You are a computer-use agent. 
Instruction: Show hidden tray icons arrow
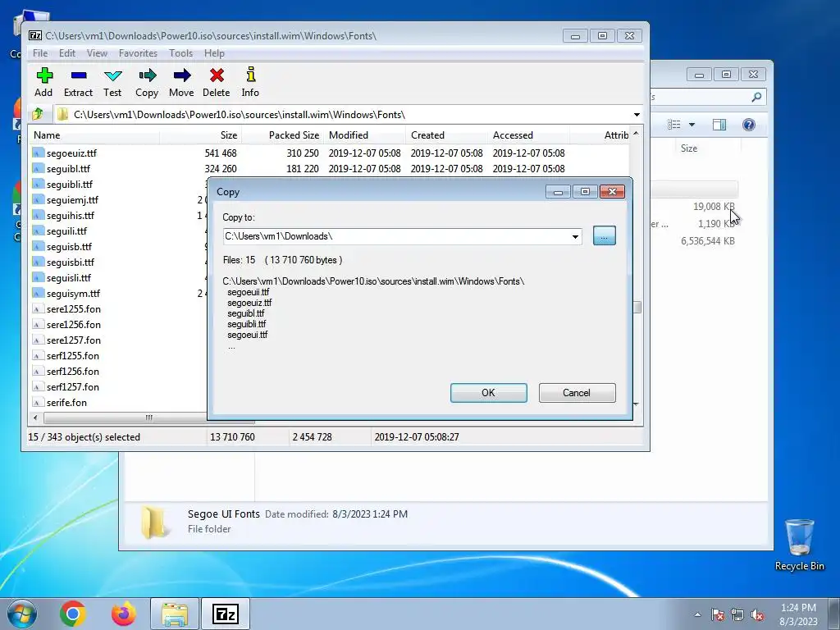(x=697, y=614)
